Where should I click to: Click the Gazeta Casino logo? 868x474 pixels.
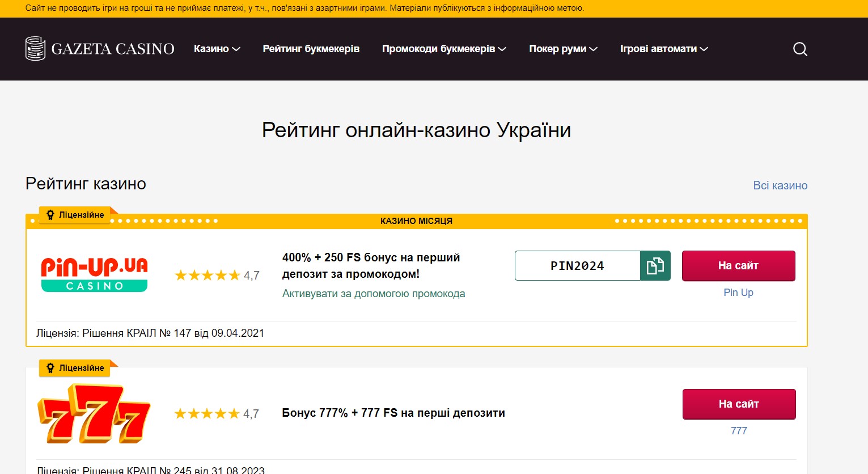tap(100, 49)
